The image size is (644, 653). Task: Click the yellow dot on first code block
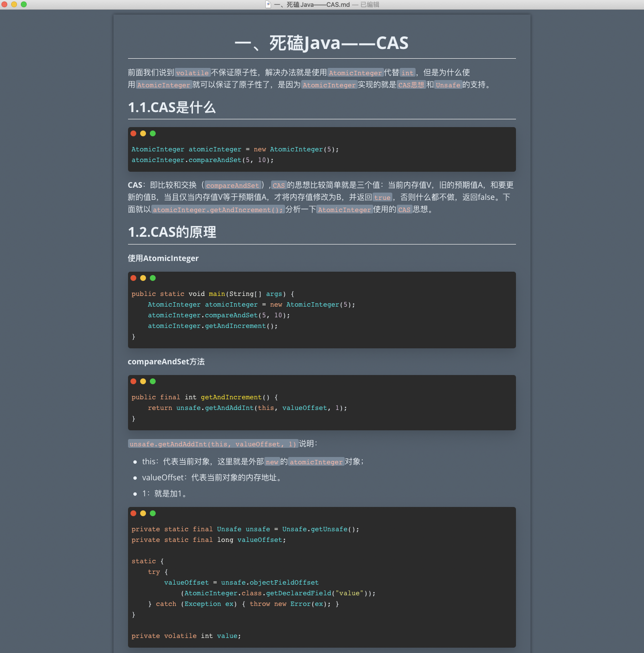[x=143, y=133]
